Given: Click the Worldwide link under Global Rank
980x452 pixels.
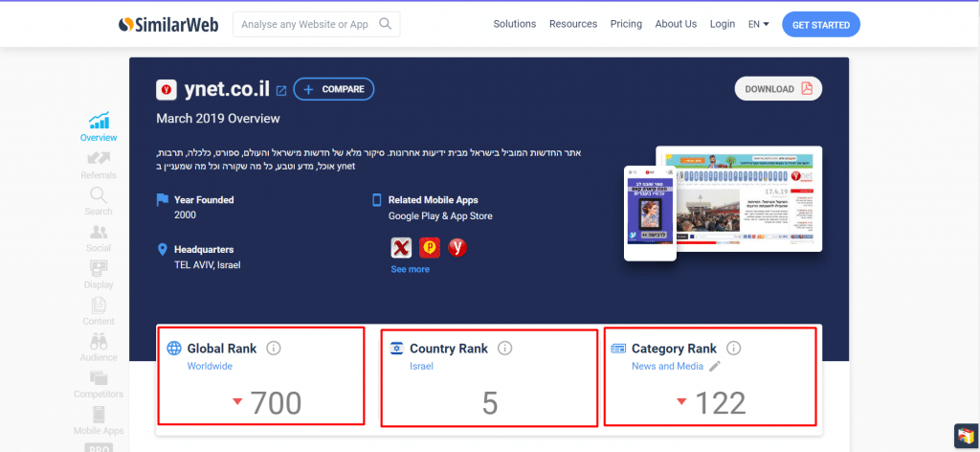Looking at the screenshot, I should 210,367.
